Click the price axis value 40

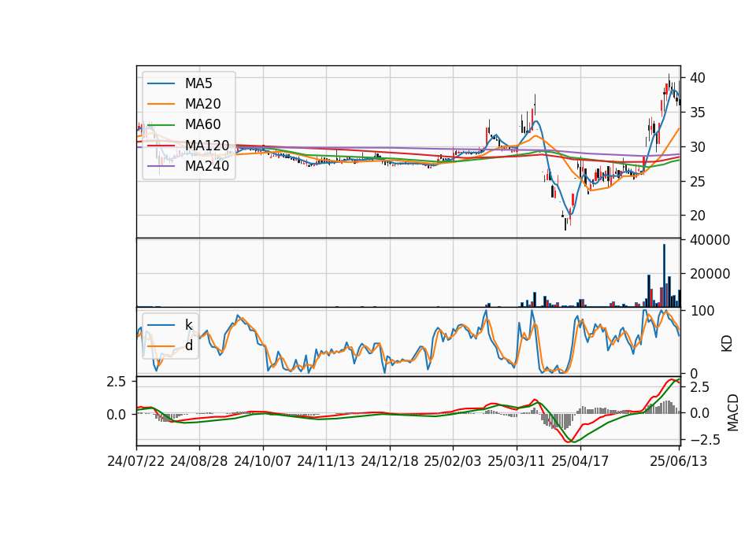tap(698, 78)
